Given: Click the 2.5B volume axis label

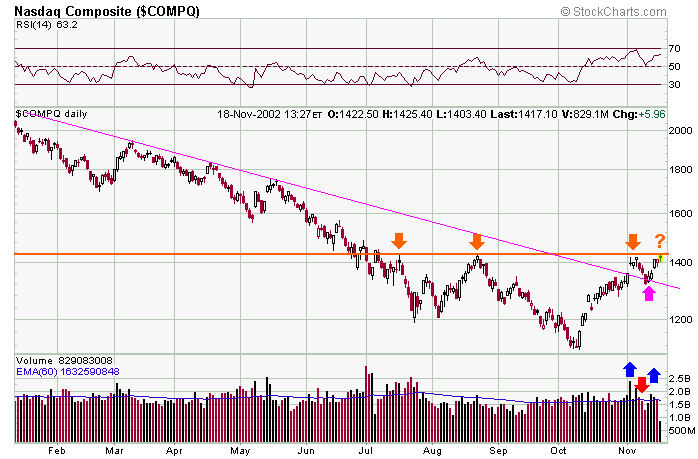Looking at the screenshot, I should (680, 379).
